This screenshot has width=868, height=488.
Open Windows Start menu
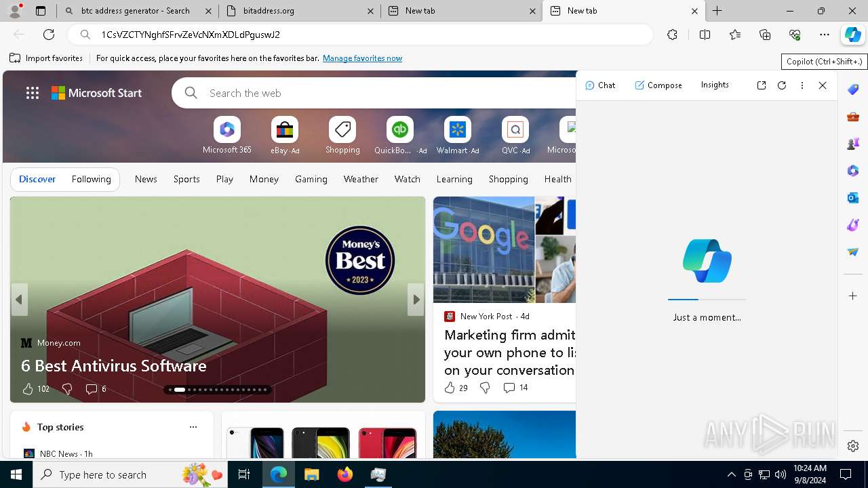point(16,474)
